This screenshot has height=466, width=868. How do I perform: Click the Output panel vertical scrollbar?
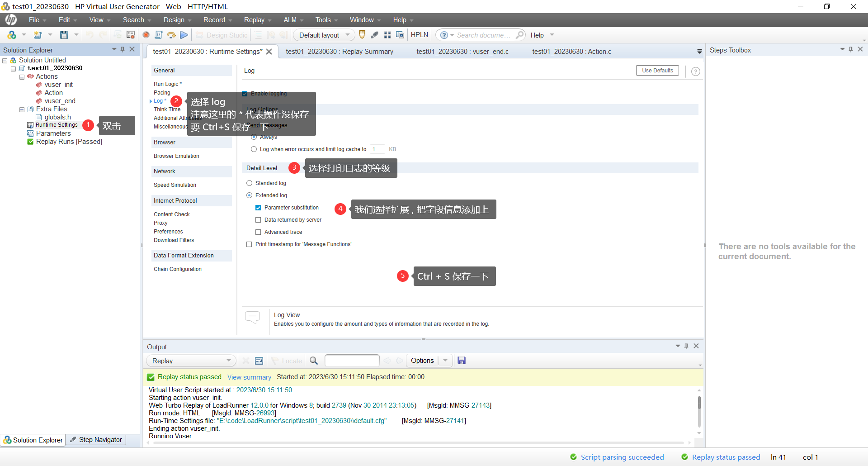(x=699, y=412)
